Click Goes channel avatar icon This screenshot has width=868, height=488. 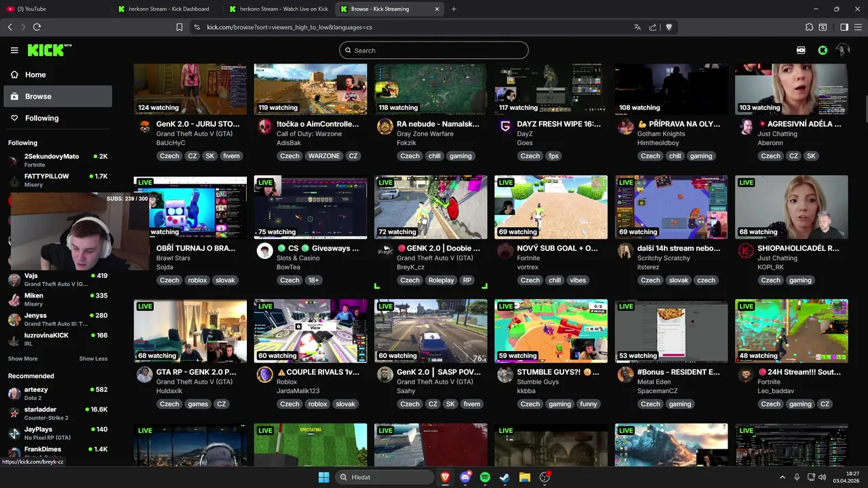tap(505, 127)
